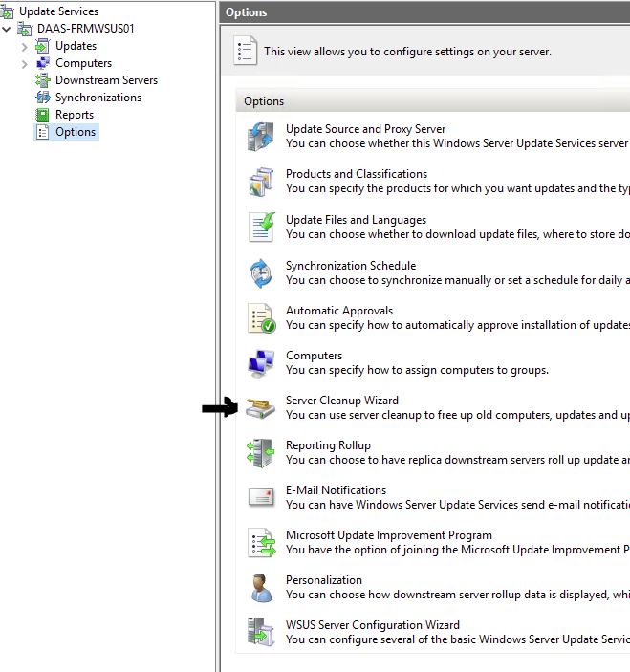Click Server Cleanup Wizard broom icon
The image size is (630, 672).
click(260, 407)
